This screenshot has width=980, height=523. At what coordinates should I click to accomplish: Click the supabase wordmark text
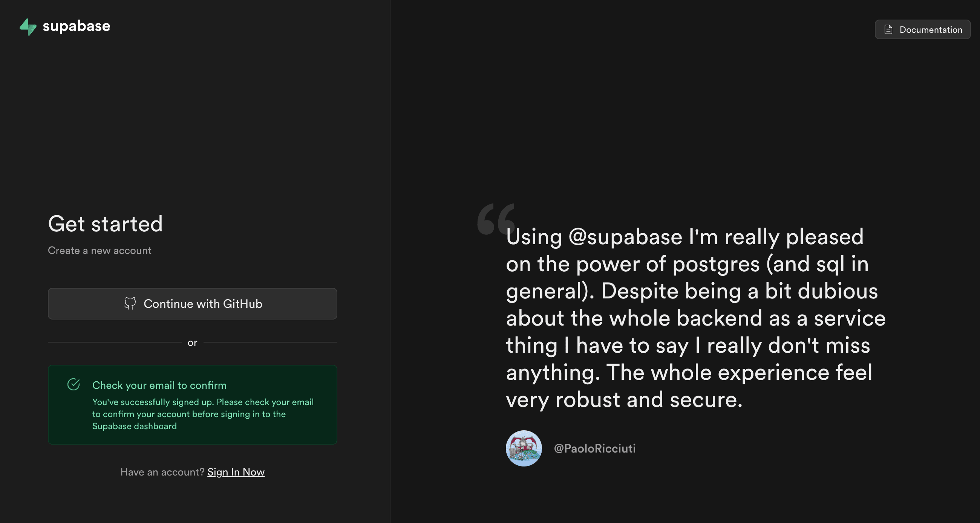coord(77,26)
